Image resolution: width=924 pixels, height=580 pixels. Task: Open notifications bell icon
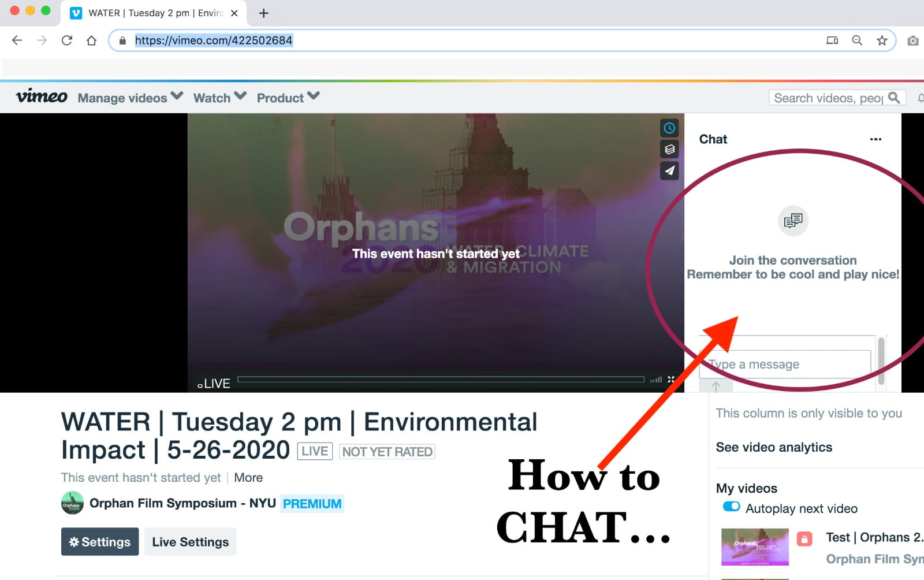pyautogui.click(x=921, y=98)
